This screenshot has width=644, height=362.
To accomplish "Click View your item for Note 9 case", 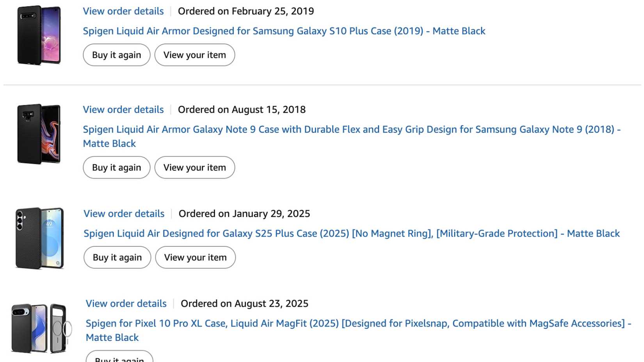I will 194,167.
